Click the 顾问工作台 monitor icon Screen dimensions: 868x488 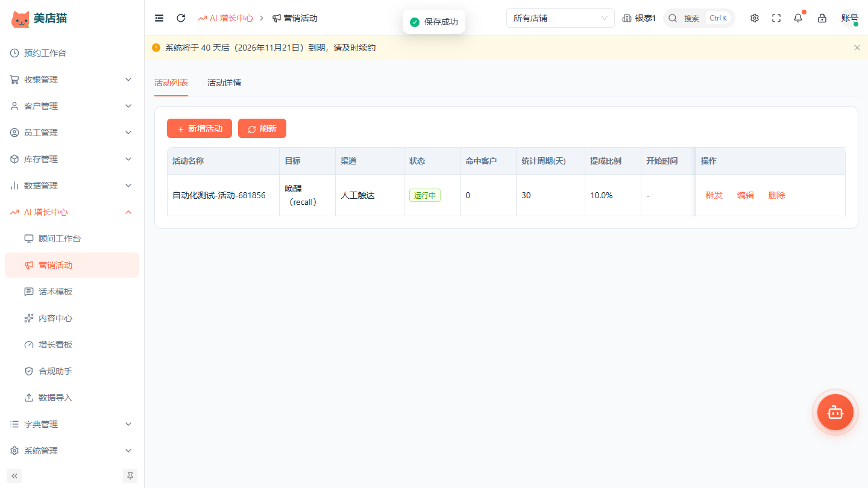click(29, 239)
